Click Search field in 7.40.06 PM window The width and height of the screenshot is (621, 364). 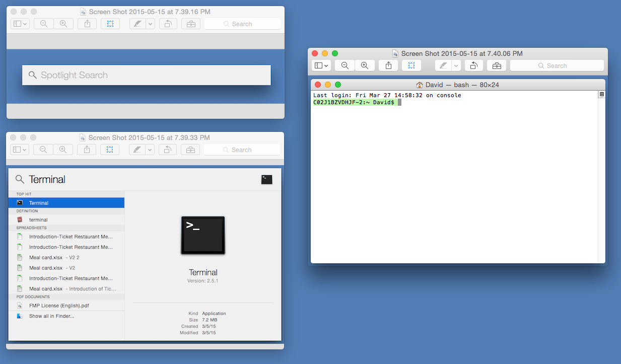coord(557,65)
